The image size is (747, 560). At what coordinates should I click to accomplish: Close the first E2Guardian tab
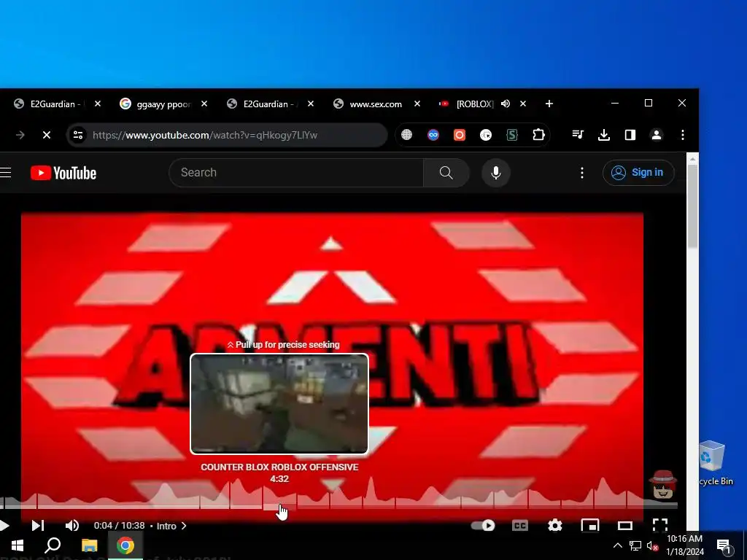[98, 104]
